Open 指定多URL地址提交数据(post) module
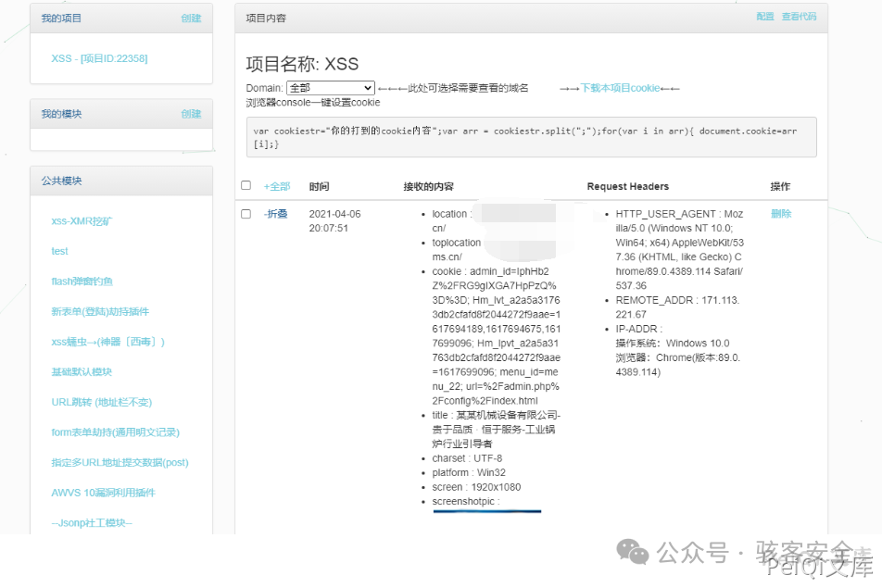882x588 pixels. pyautogui.click(x=120, y=463)
